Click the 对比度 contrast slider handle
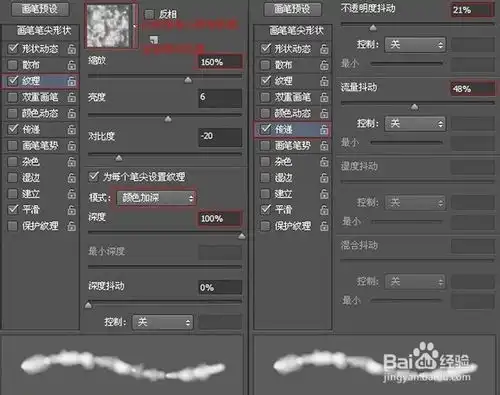 119,158
